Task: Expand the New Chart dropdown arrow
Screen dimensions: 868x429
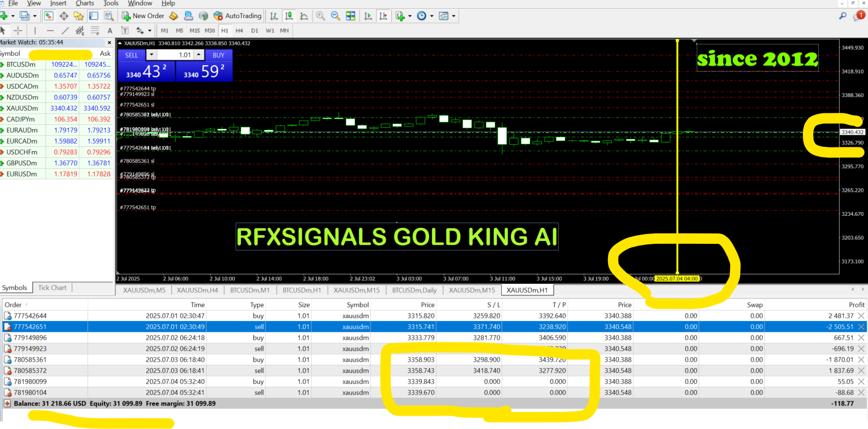Action: click(13, 16)
